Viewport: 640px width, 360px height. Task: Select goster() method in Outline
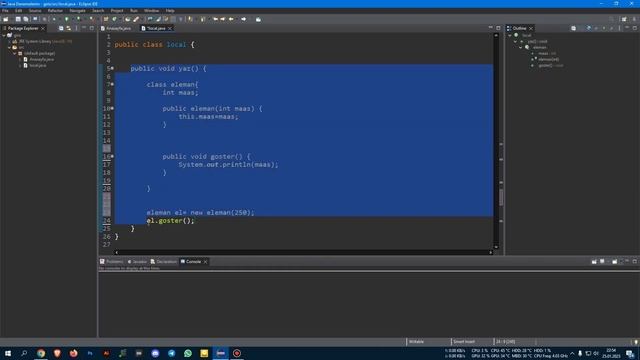coord(548,65)
